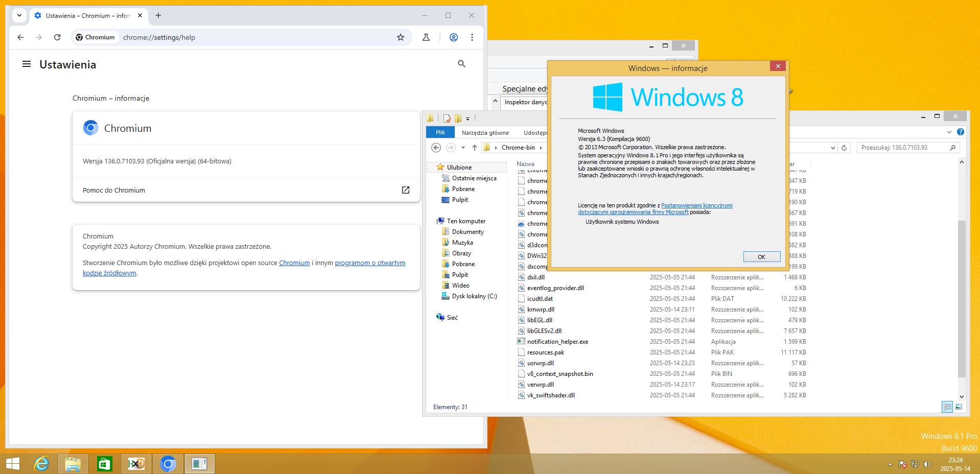Open the network icon in system tray

(915, 464)
